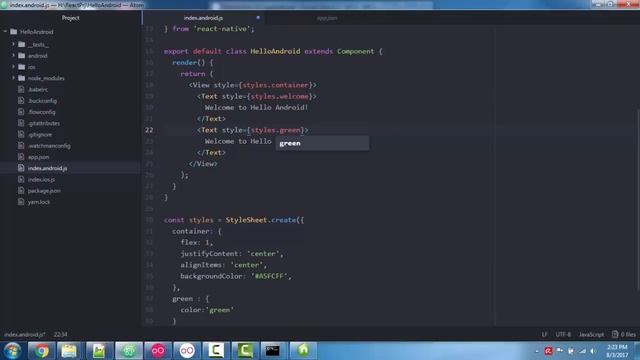Open index.ios.js from the tree

click(x=41, y=179)
